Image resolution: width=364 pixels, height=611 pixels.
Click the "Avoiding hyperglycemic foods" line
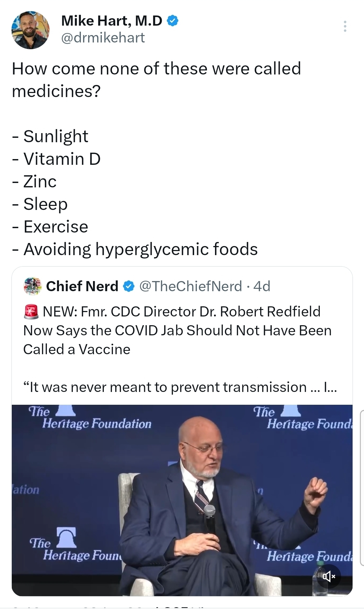[141, 249]
